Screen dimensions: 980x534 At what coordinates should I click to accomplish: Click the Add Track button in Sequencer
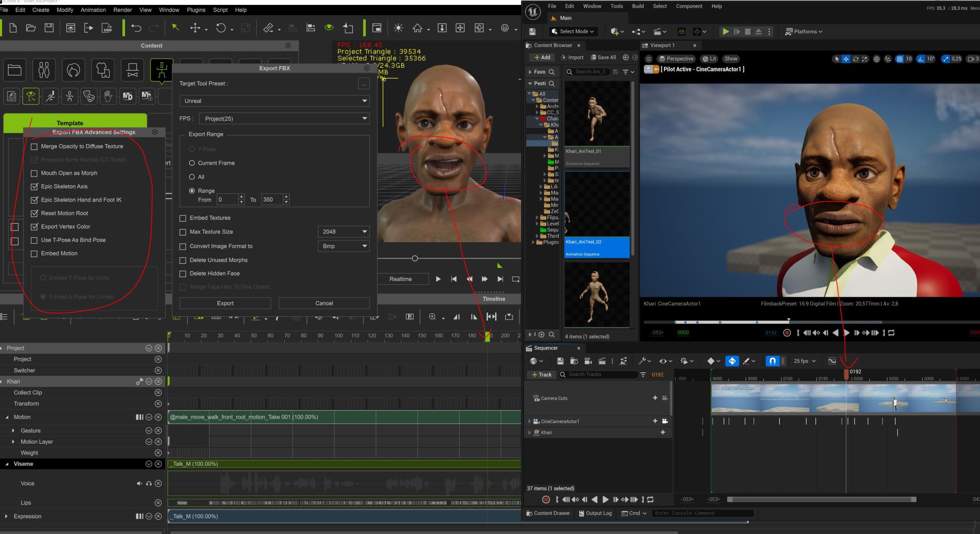(x=541, y=375)
